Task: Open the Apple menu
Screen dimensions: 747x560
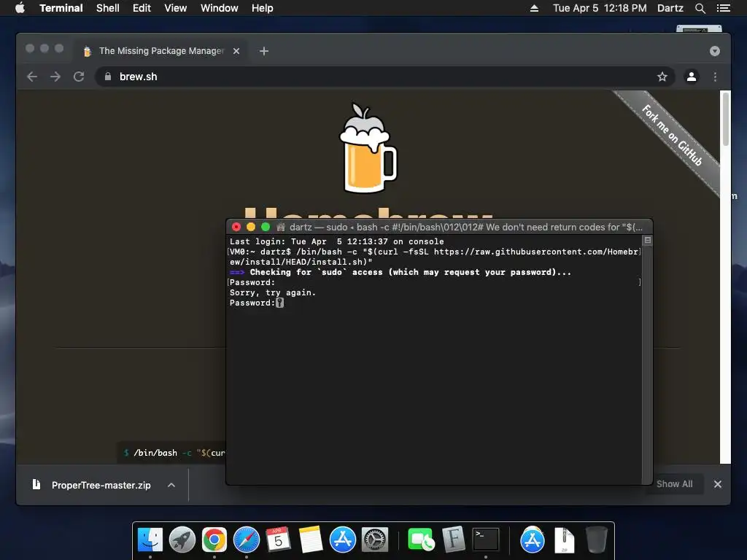Action: [20, 8]
